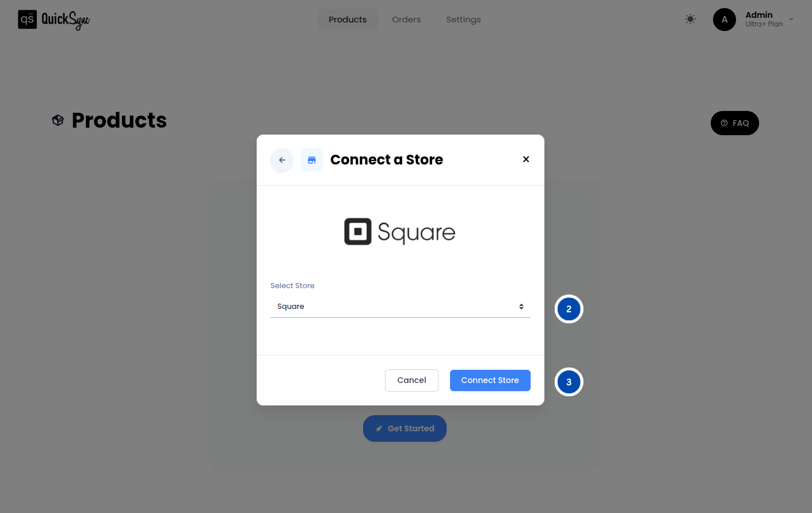Expand the Admin account menu chevron
The image size is (812, 513).
[791, 19]
